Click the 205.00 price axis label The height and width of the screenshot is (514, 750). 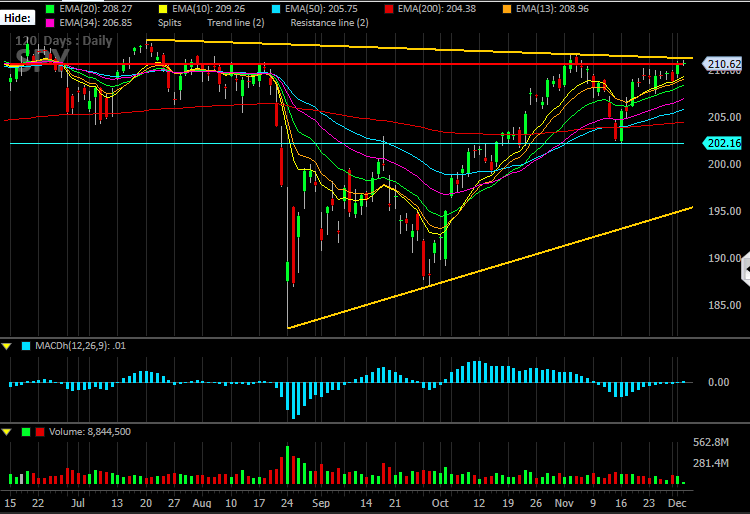pos(725,117)
